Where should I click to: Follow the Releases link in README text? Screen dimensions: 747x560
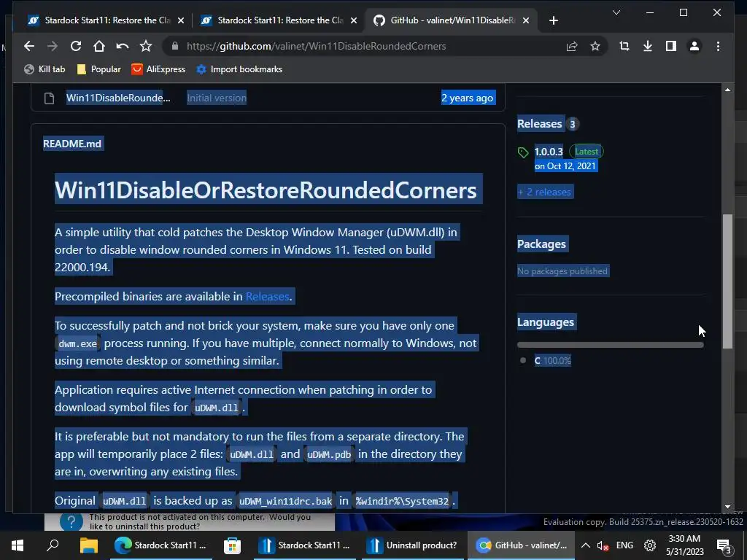click(x=267, y=296)
